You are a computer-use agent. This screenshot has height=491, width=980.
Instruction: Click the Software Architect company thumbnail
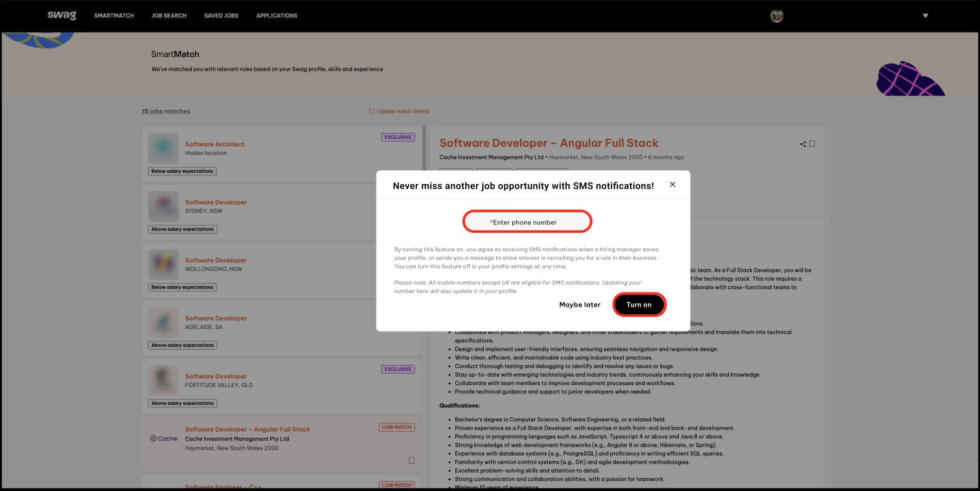pos(164,149)
